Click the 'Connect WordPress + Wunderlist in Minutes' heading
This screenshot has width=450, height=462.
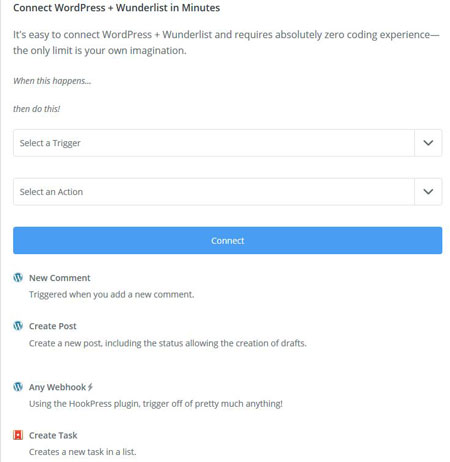pos(116,8)
